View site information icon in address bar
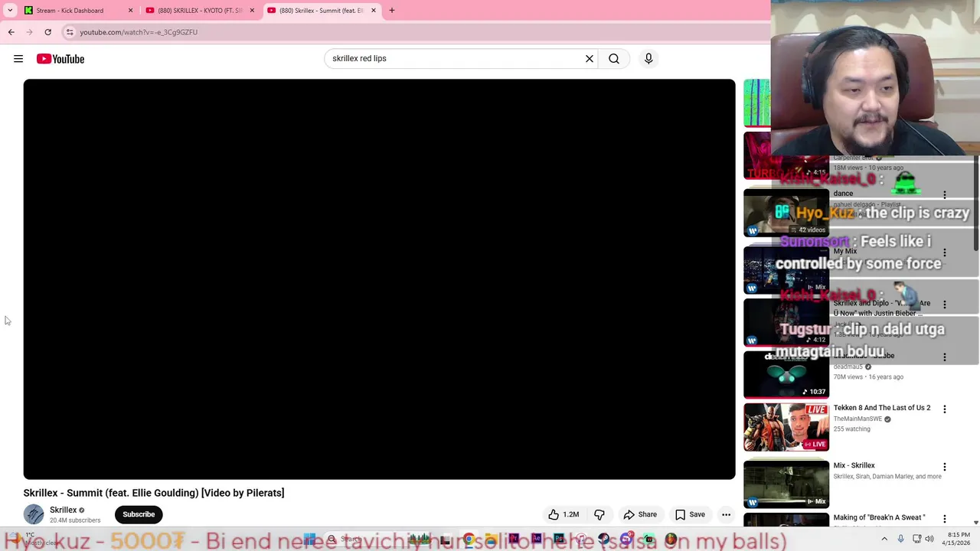The height and width of the screenshot is (551, 980). (70, 32)
